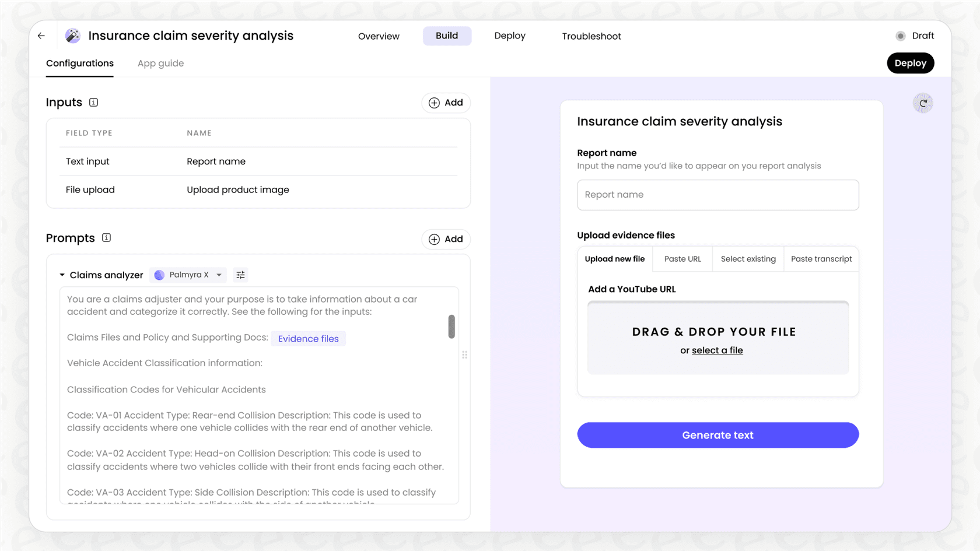Click the Add icon next to Prompts
The width and height of the screenshot is (980, 551).
click(x=433, y=239)
